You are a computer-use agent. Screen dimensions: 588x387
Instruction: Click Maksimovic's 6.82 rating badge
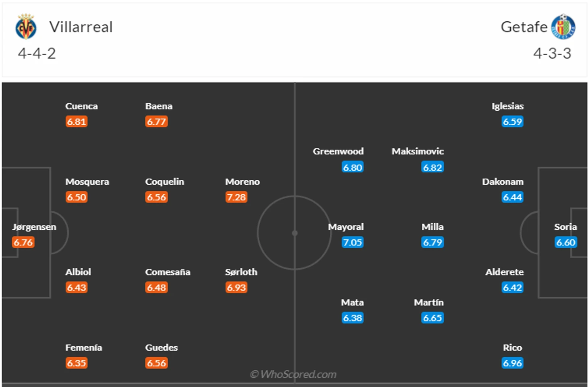pyautogui.click(x=433, y=167)
